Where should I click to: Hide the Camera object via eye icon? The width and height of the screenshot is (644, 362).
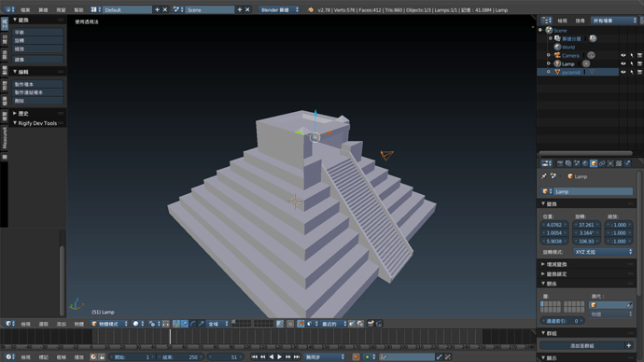[623, 55]
